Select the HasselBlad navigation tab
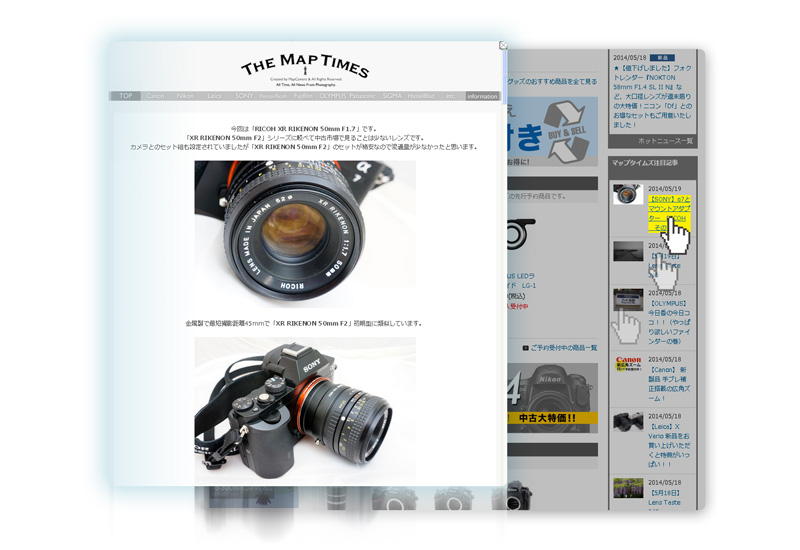 point(421,96)
